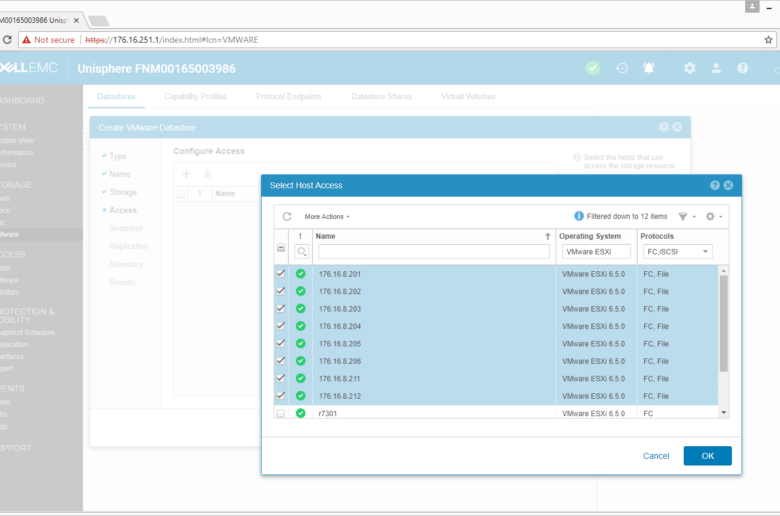The height and width of the screenshot is (516, 780).
Task: Close the Unisphere browser tab
Action: click(x=76, y=20)
